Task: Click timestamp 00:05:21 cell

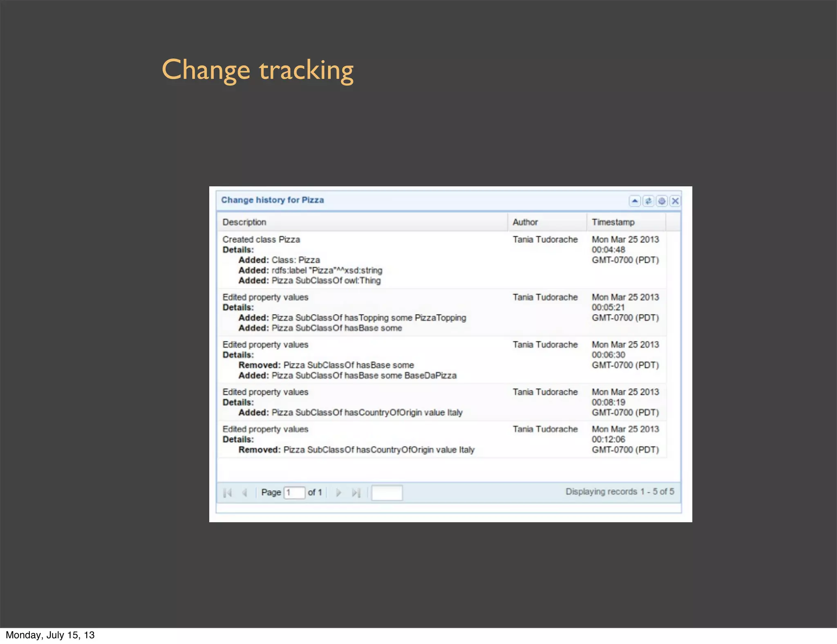Action: (625, 307)
